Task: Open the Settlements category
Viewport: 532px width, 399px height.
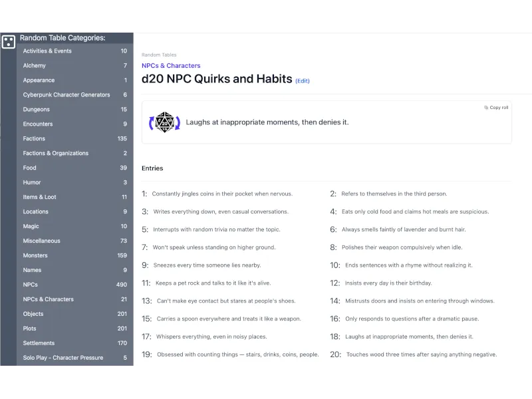Action: 39,344
